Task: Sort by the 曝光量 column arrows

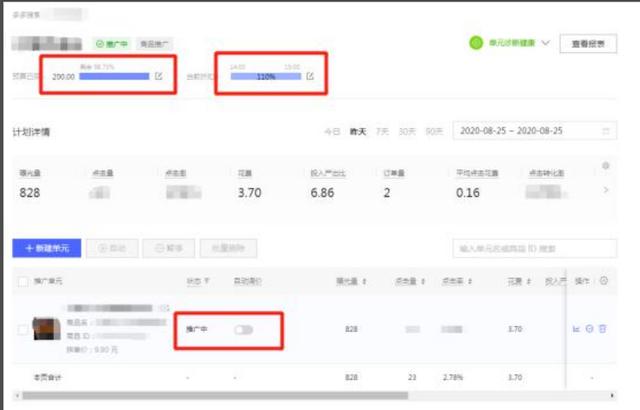Action: click(364, 281)
